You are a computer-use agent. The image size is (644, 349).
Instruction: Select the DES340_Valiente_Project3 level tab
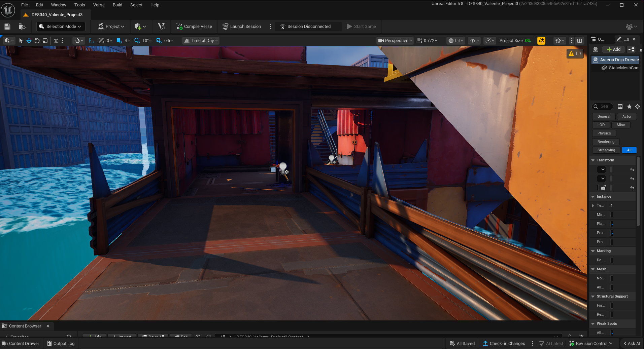click(x=57, y=15)
